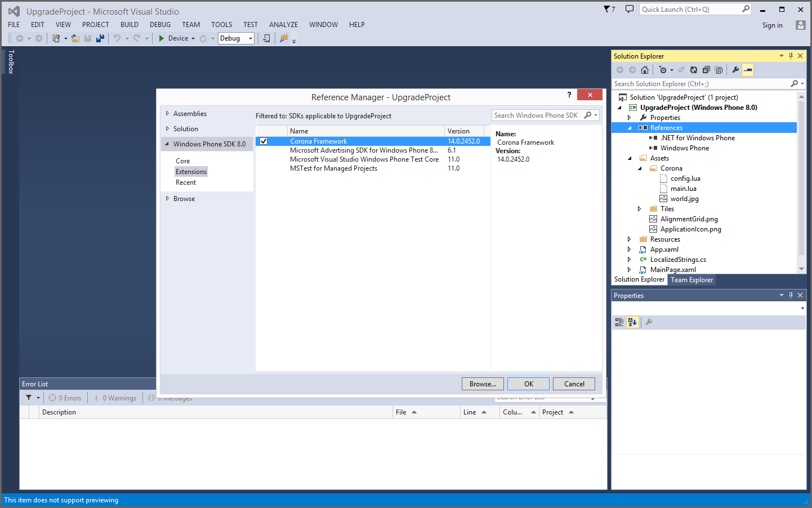The image size is (812, 508).
Task: Click the Error List filter funnel icon
Action: pos(29,398)
